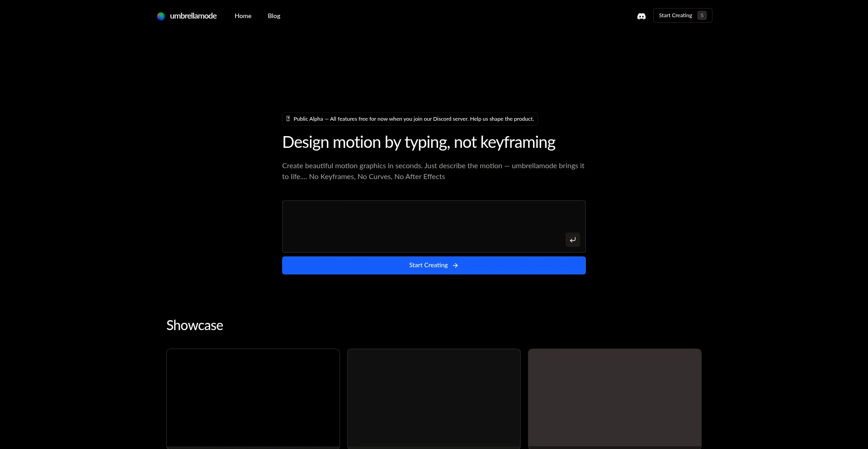Click the Public Alpha announcement banner text
Screen dimensions: 868x449
tap(413, 119)
